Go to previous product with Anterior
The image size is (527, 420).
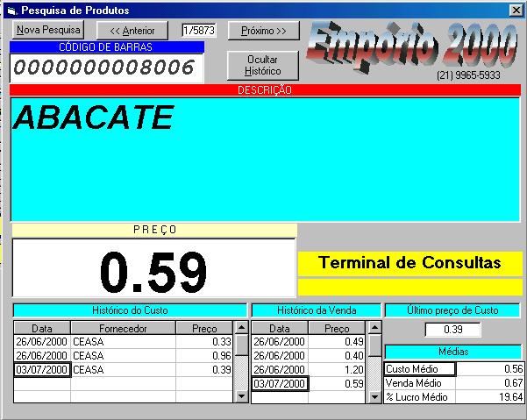[132, 31]
